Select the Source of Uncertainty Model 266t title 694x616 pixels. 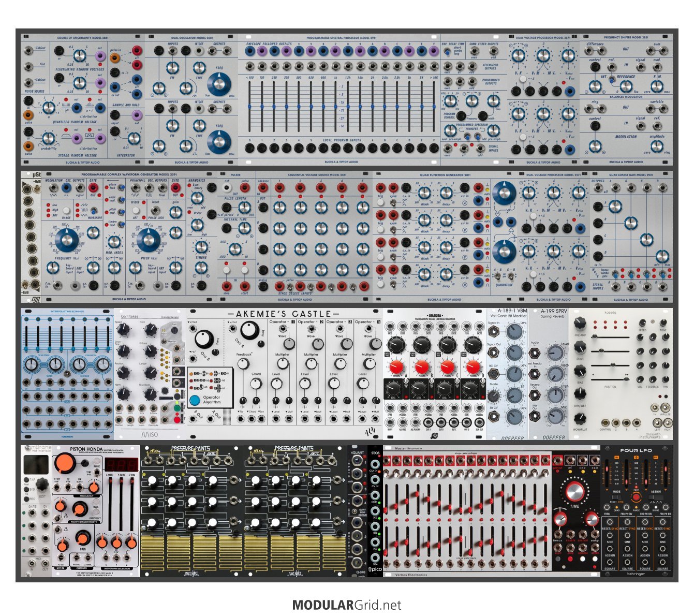click(x=82, y=38)
